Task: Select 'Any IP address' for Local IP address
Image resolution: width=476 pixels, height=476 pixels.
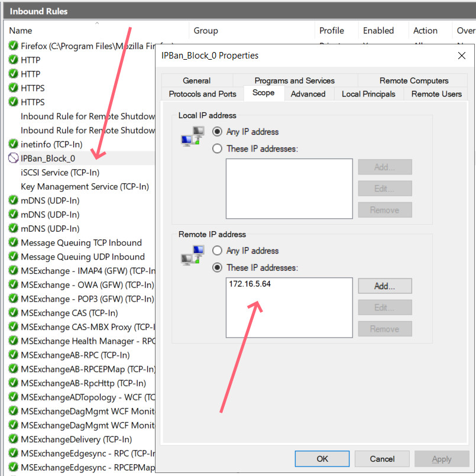Action: (217, 132)
